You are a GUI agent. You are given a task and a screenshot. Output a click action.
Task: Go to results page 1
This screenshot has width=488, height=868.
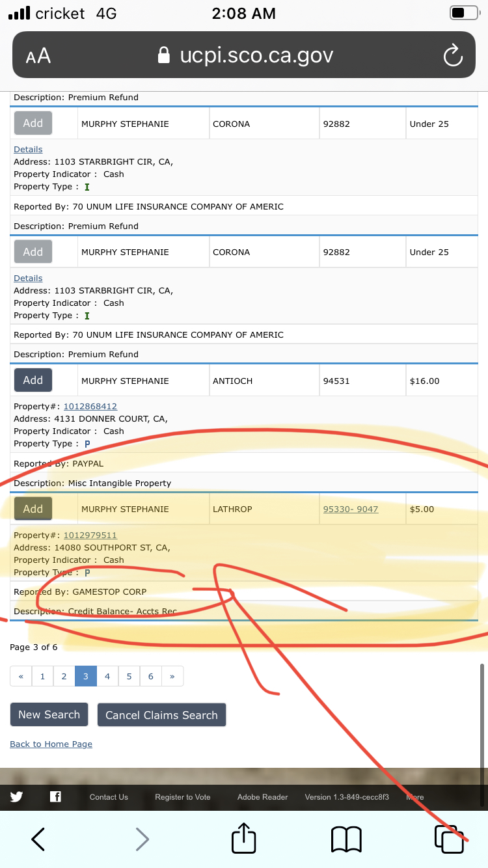click(42, 676)
